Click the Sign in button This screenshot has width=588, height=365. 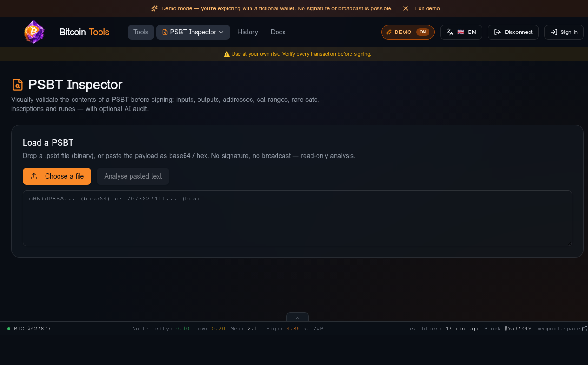564,32
